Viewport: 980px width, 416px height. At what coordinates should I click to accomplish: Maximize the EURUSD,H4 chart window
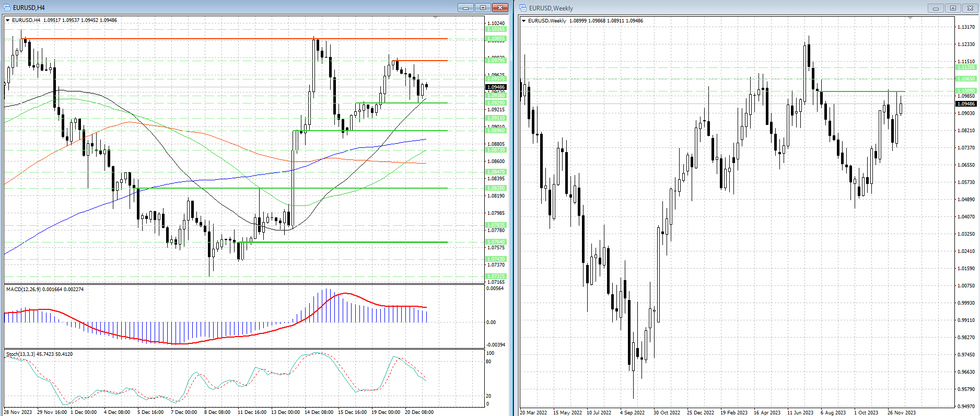click(x=483, y=7)
